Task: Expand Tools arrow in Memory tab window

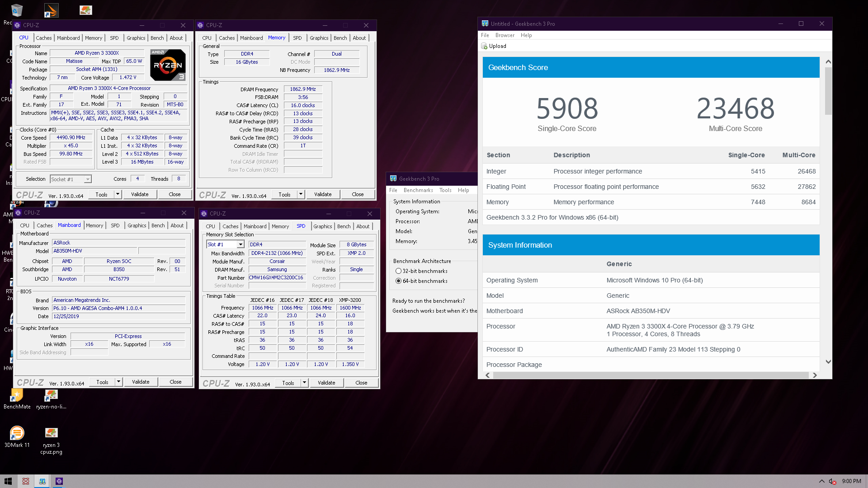Action: [x=301, y=194]
